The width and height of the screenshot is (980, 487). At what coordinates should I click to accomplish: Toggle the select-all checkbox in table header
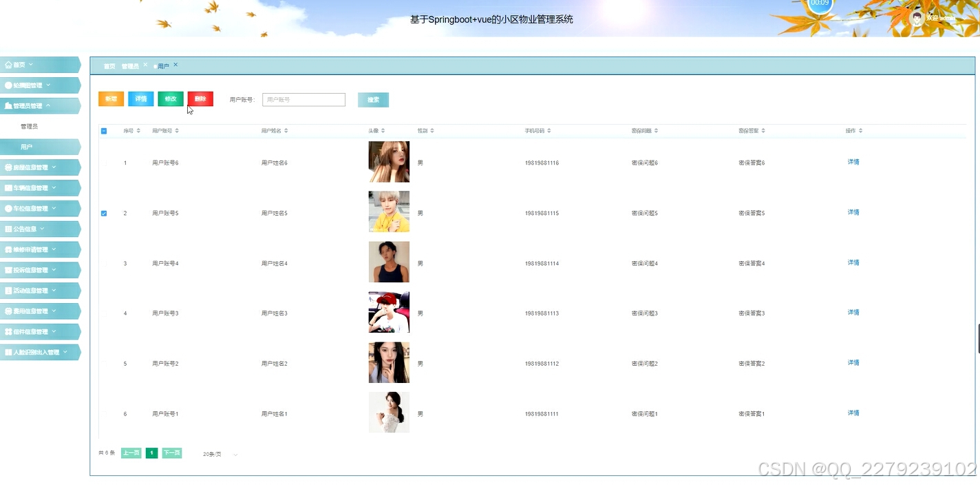104,130
